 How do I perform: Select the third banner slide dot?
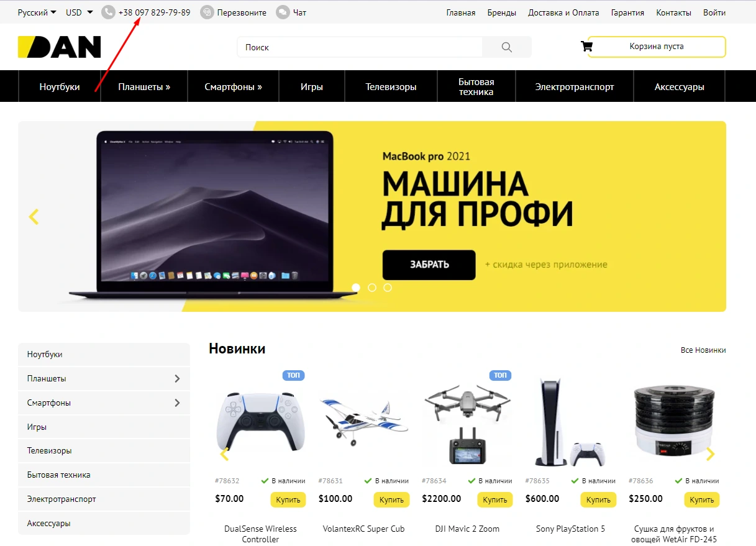388,288
